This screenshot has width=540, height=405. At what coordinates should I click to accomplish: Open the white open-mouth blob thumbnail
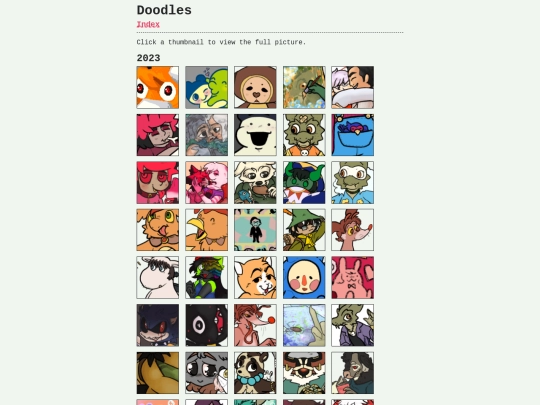[x=255, y=135]
